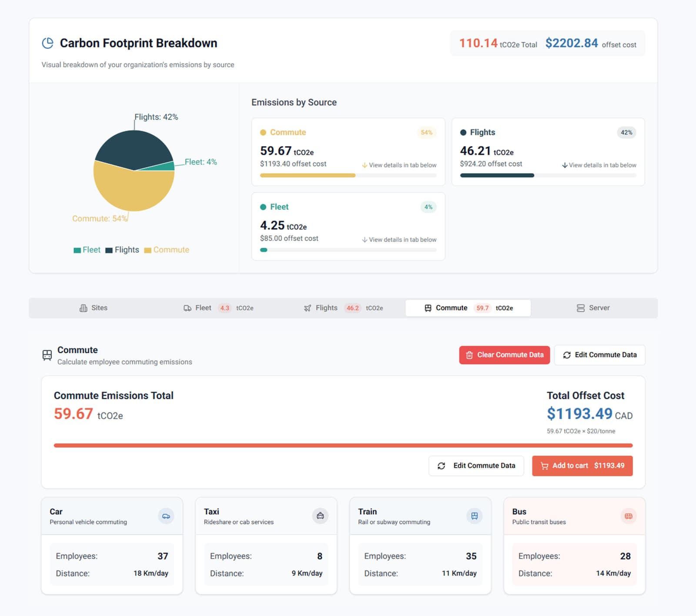Click the train icon on Commute tab
The width and height of the screenshot is (696, 616).
tap(428, 308)
